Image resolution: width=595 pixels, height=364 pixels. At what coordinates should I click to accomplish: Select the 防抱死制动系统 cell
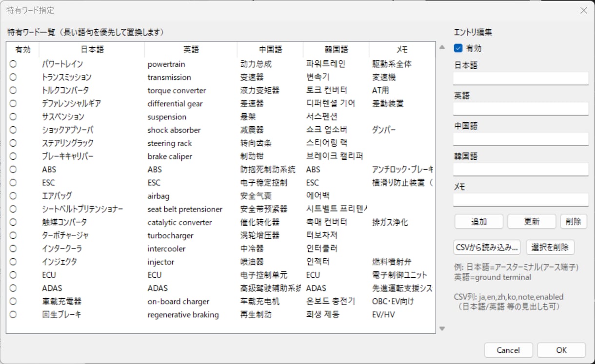click(x=268, y=169)
